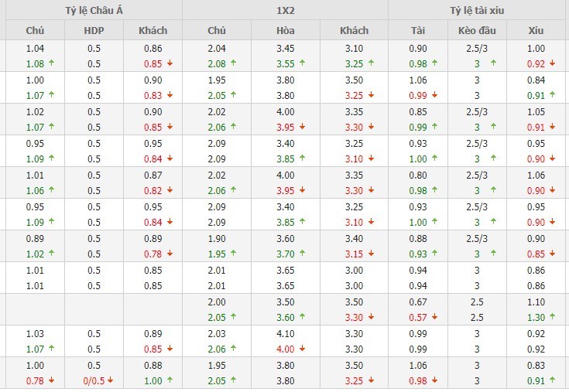Viewport: 569px width, 392px height.
Task: Select the 1X2 header tab
Action: click(285, 10)
